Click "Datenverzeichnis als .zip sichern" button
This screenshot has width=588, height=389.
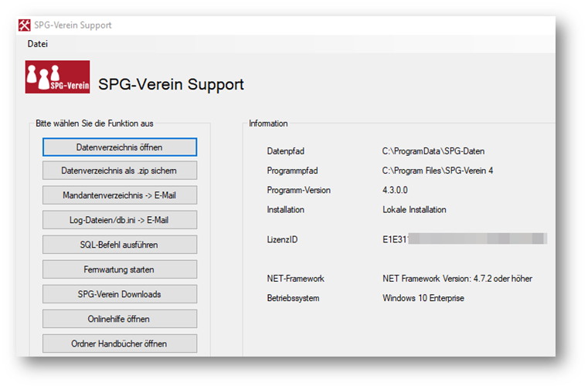coord(120,171)
